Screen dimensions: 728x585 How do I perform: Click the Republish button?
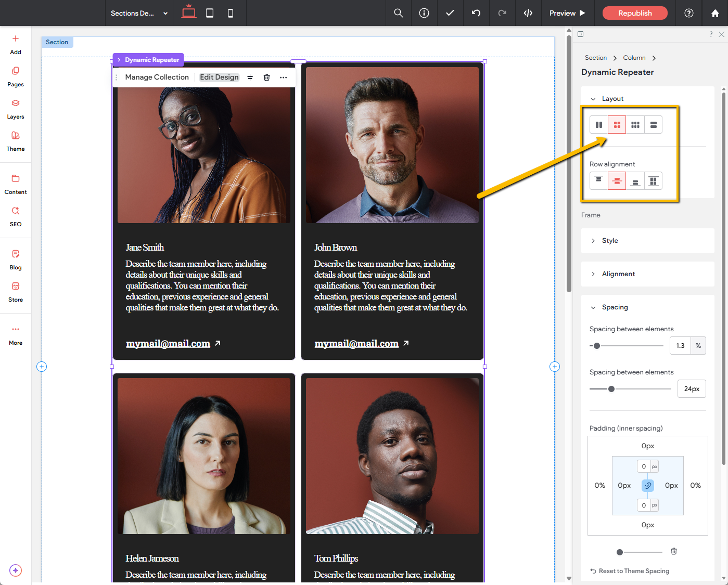coord(635,13)
